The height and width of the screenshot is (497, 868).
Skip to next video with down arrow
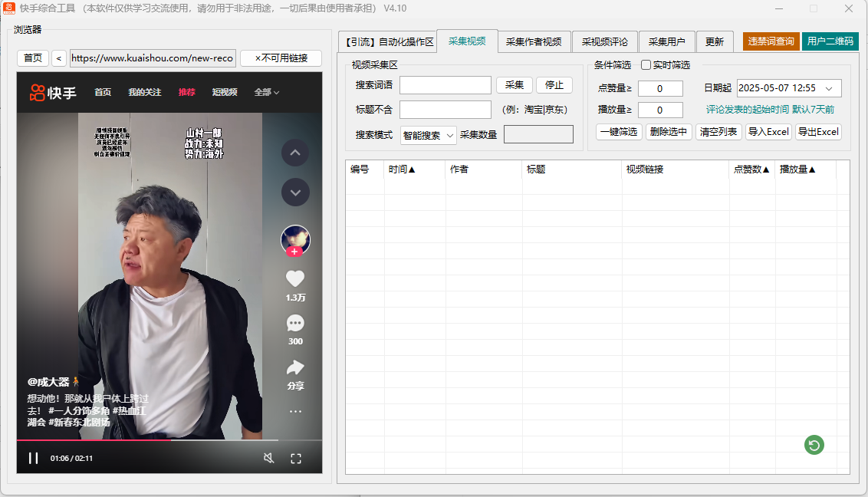tap(295, 192)
